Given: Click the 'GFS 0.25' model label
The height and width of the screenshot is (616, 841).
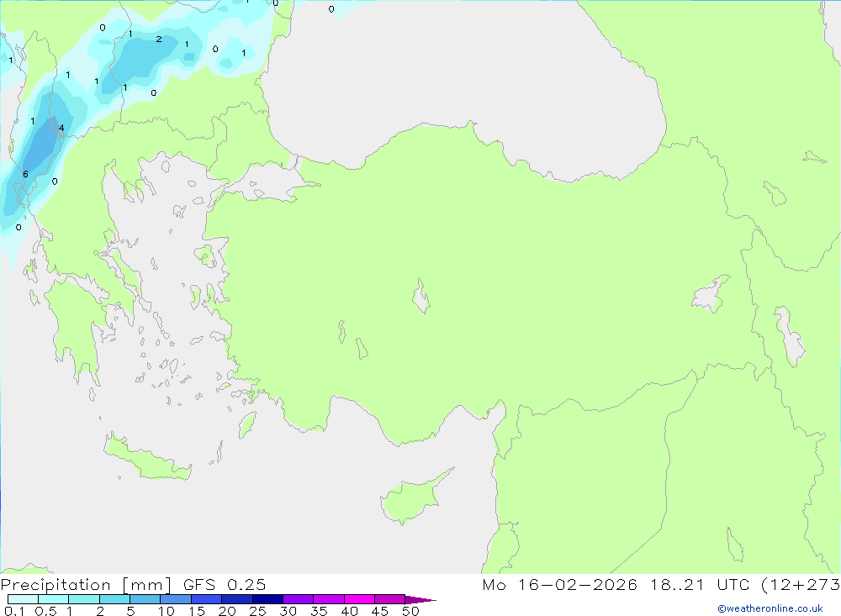Looking at the screenshot, I should [225, 585].
